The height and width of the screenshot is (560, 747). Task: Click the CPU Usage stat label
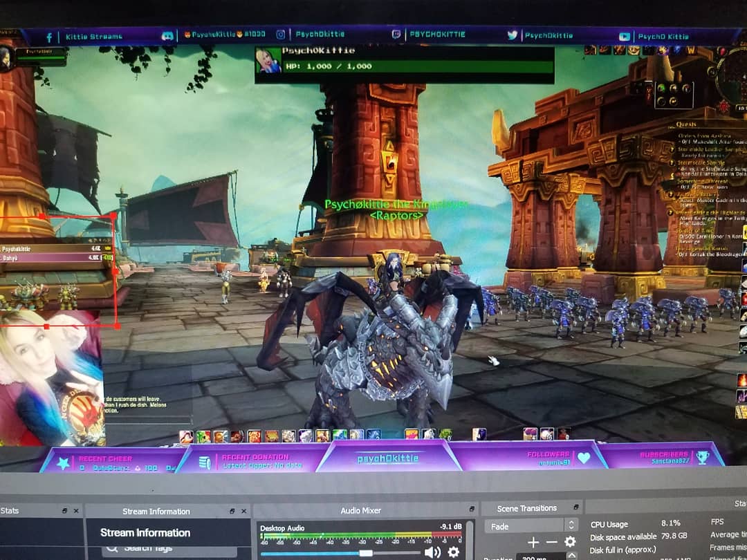pos(609,524)
